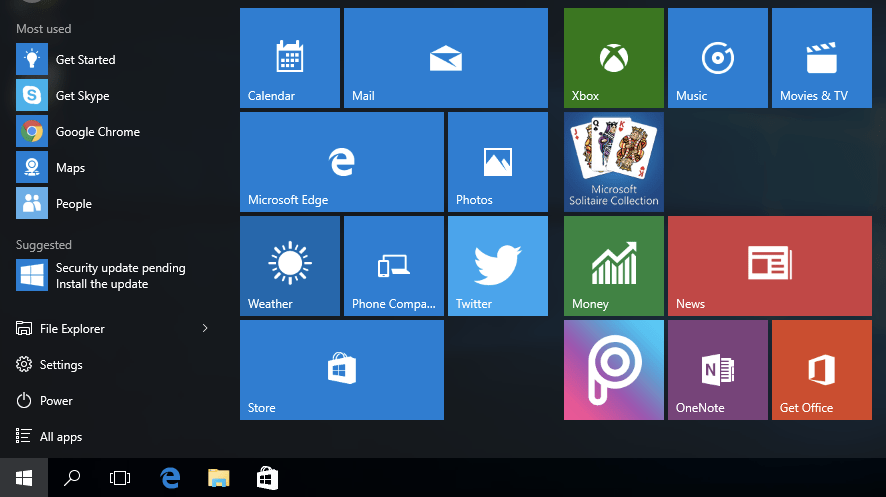Open the Store tile
Screen dimensions: 886x497
point(342,370)
